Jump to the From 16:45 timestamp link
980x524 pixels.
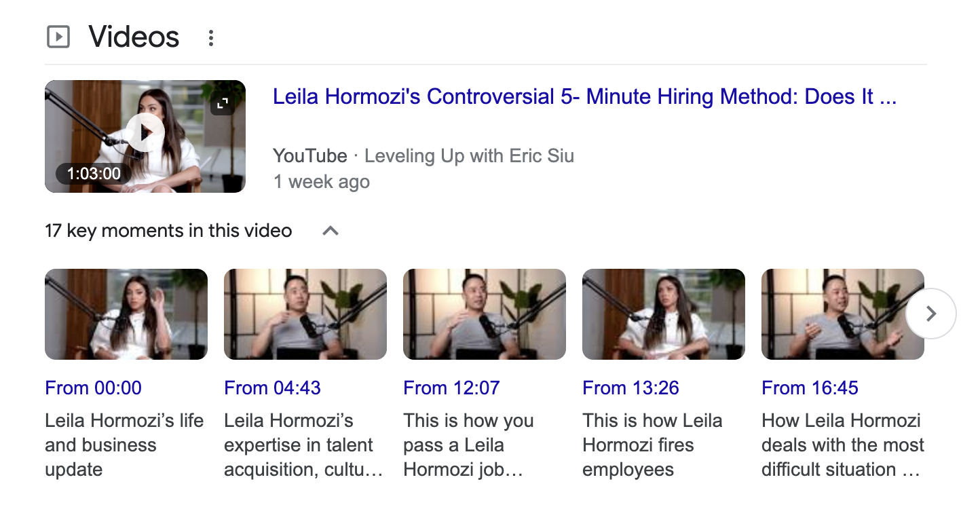click(810, 388)
